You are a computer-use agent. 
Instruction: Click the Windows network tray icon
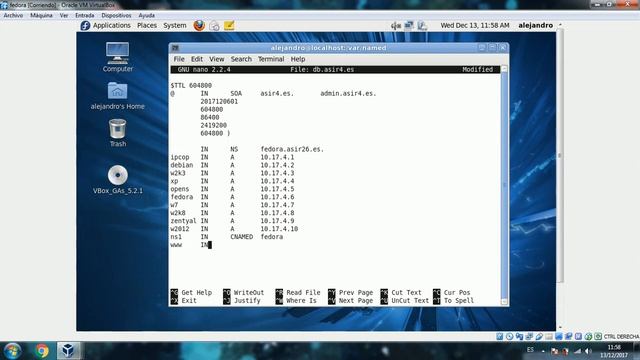[577, 351]
